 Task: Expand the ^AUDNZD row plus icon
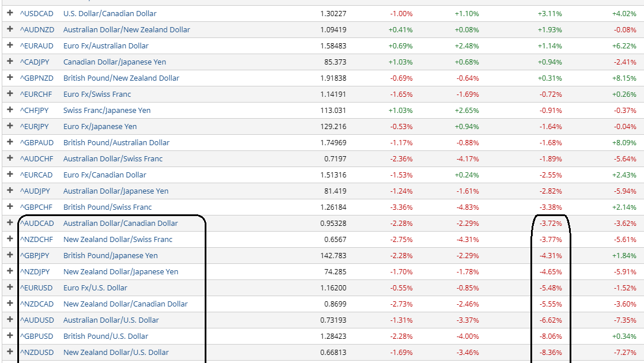pyautogui.click(x=10, y=29)
